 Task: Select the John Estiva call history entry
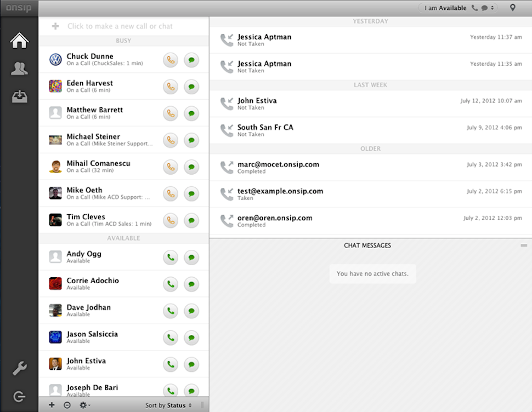click(370, 104)
